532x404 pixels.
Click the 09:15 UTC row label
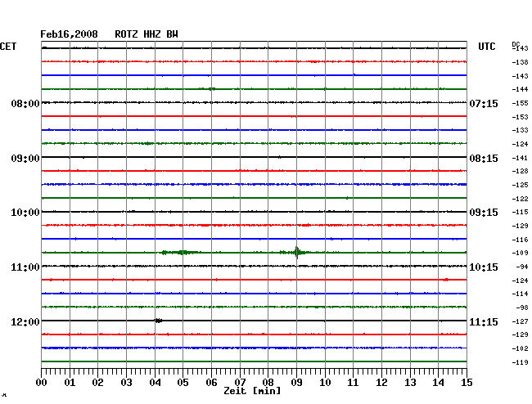pos(484,213)
